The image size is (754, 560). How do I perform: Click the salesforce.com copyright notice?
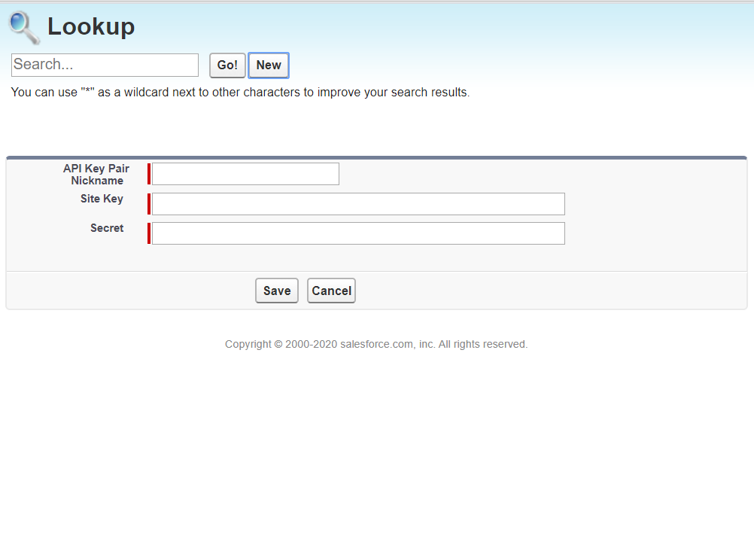[376, 344]
